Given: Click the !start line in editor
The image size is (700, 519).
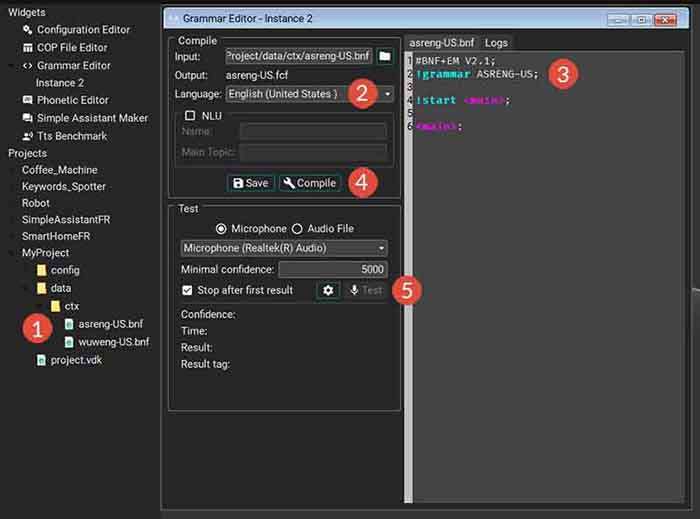Looking at the screenshot, I should point(463,100).
